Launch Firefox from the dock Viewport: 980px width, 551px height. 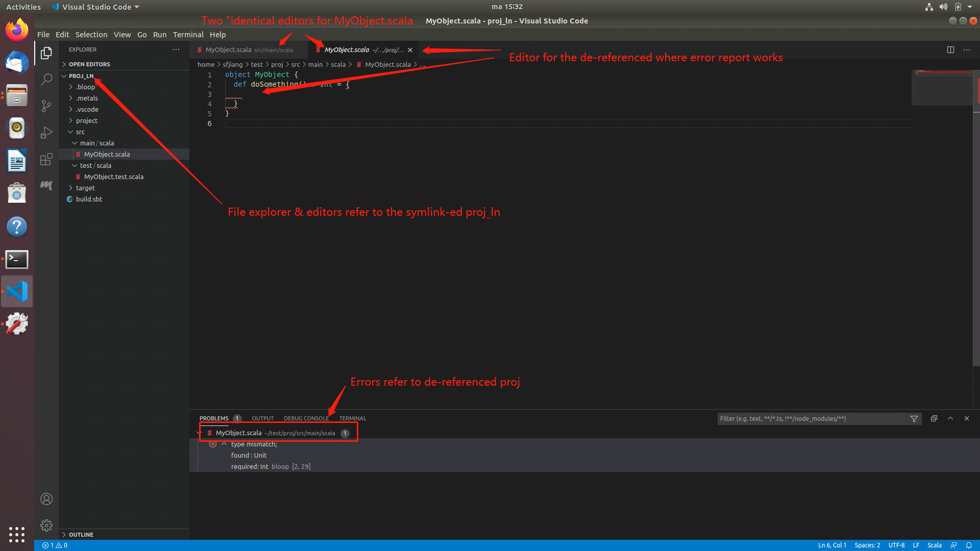(x=17, y=30)
